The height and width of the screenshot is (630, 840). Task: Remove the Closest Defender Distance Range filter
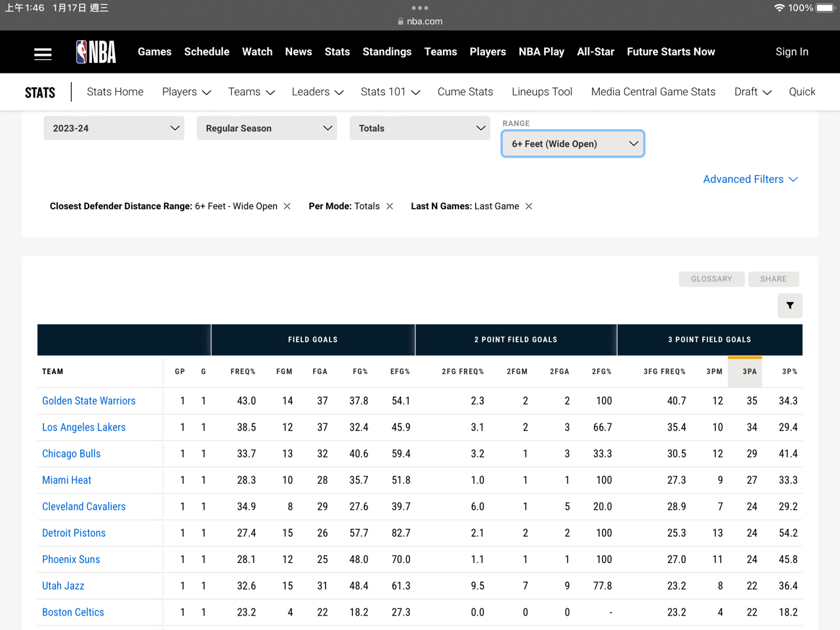(287, 206)
